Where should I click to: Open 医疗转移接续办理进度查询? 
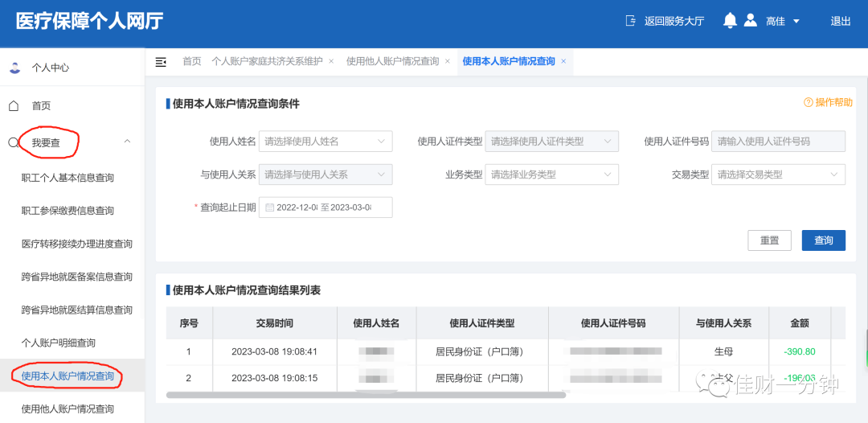point(77,244)
